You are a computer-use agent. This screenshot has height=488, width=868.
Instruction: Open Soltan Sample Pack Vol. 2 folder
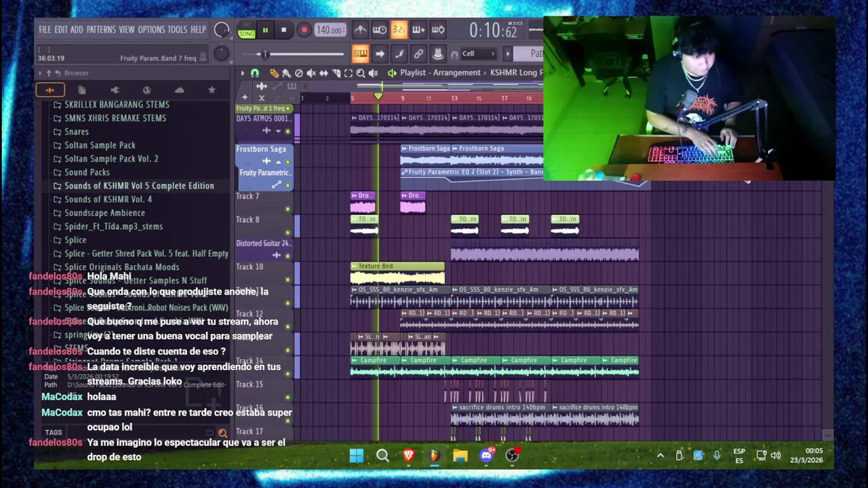(111, 159)
